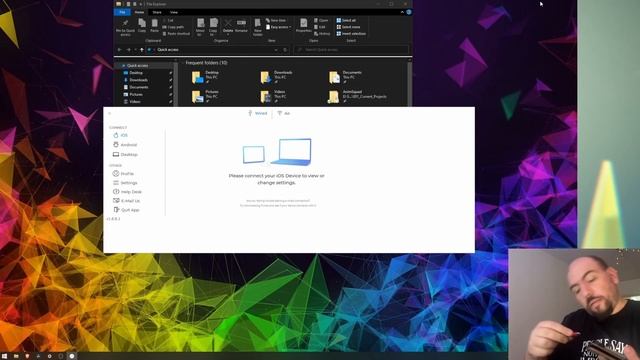
Task: Click Pin to Quick access in File Explorer
Action: click(x=125, y=27)
